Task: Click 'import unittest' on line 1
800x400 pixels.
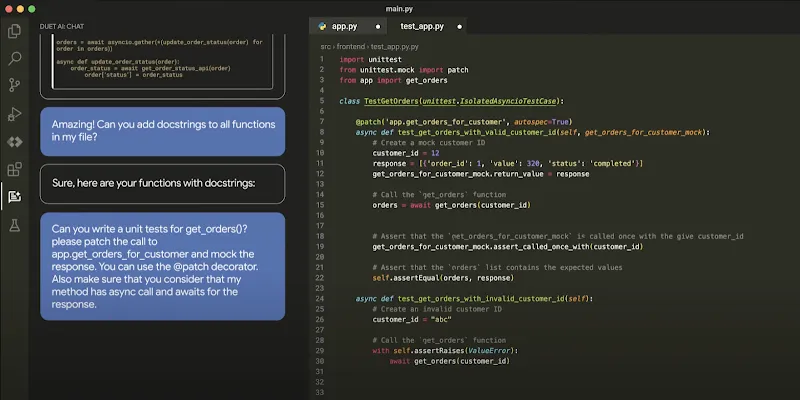Action: pyautogui.click(x=370, y=60)
